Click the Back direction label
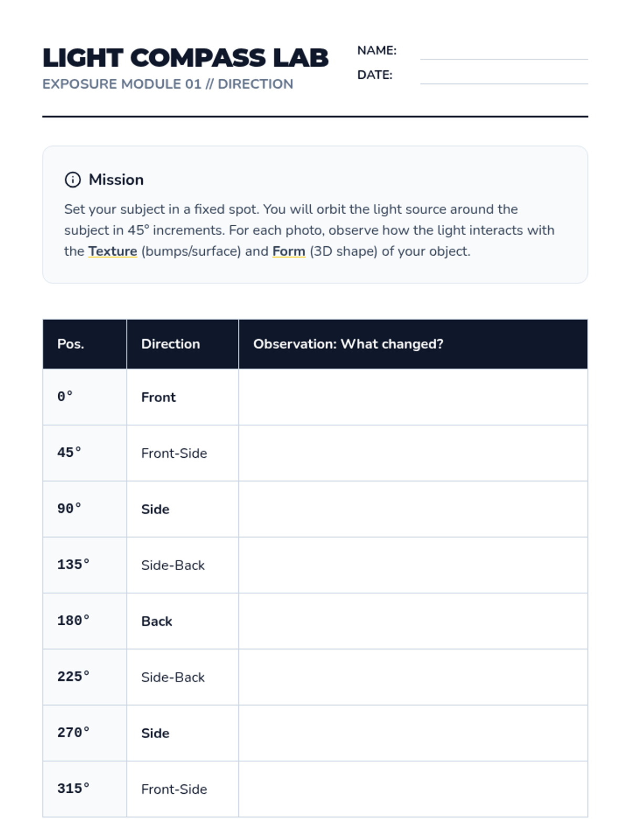 pos(156,621)
